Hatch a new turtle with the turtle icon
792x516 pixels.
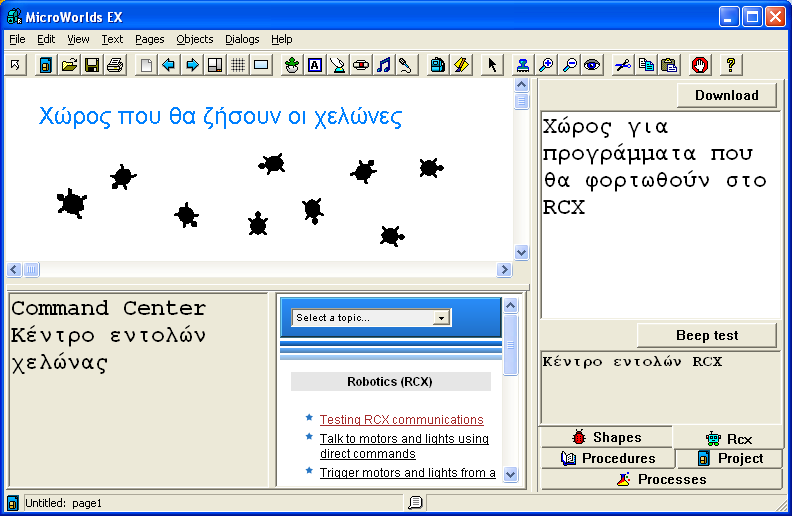pos(291,65)
